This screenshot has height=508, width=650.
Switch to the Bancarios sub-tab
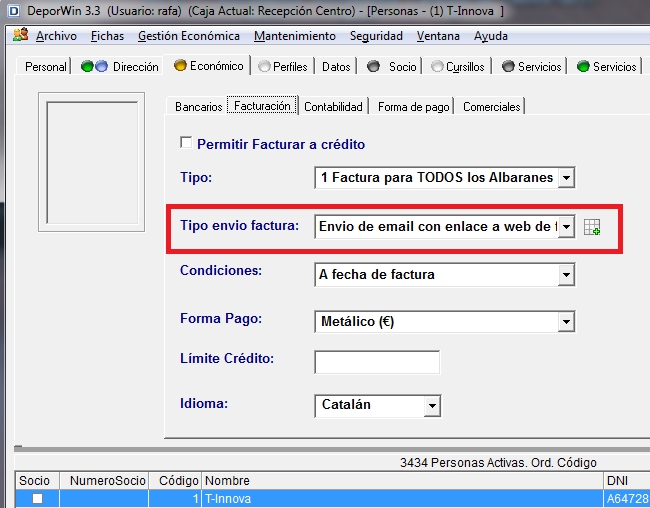coord(198,107)
